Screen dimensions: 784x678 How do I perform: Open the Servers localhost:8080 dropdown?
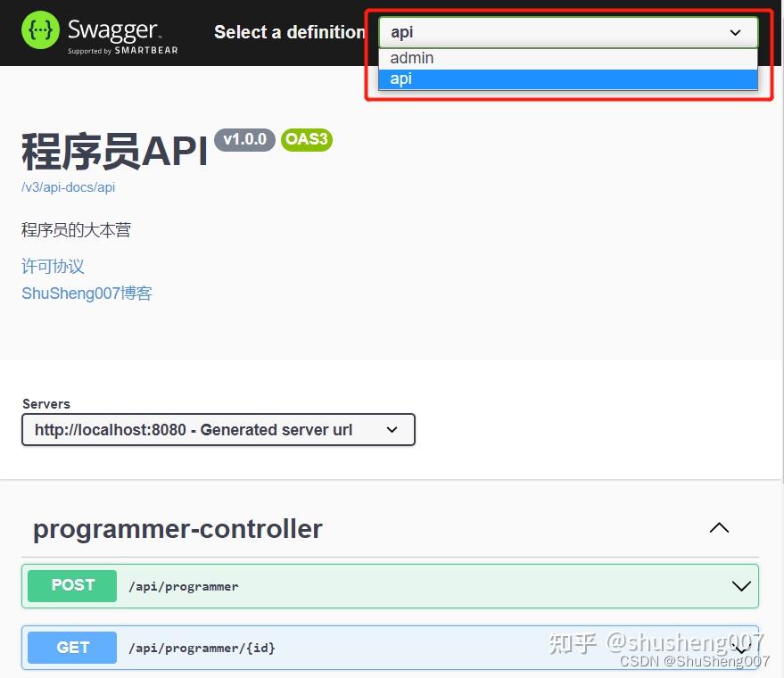pos(219,429)
